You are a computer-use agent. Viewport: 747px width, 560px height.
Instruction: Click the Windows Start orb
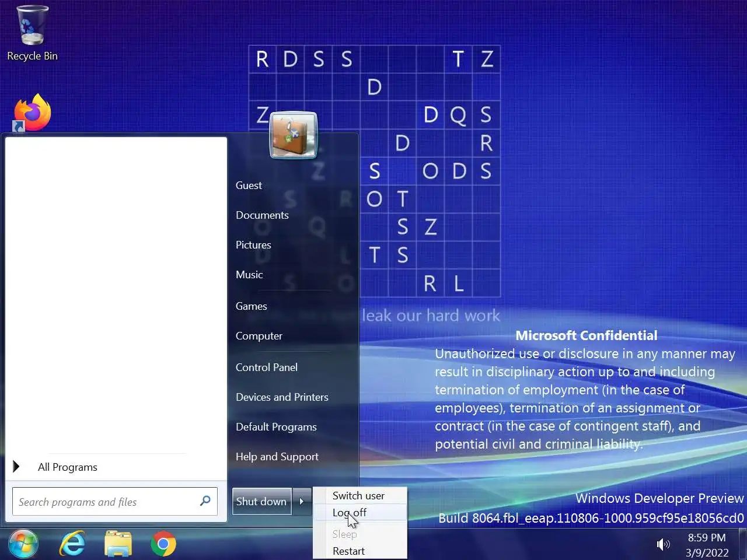tap(23, 544)
